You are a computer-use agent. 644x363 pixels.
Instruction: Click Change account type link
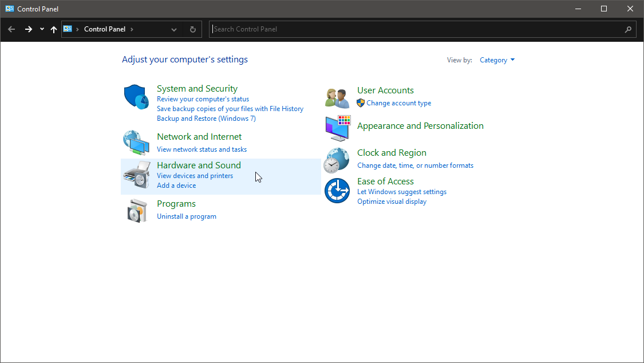click(x=399, y=103)
